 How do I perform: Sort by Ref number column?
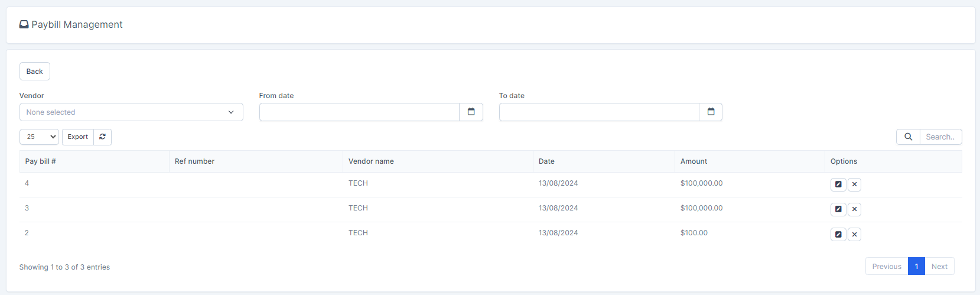click(256, 161)
